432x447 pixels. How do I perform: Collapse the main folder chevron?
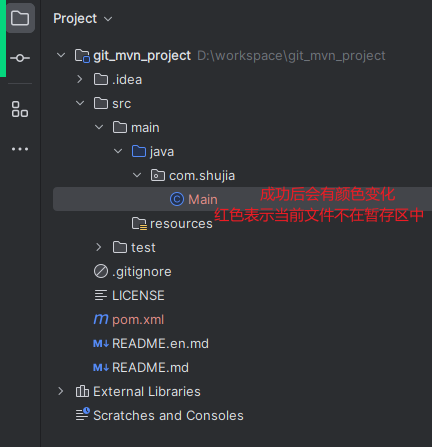(99, 127)
